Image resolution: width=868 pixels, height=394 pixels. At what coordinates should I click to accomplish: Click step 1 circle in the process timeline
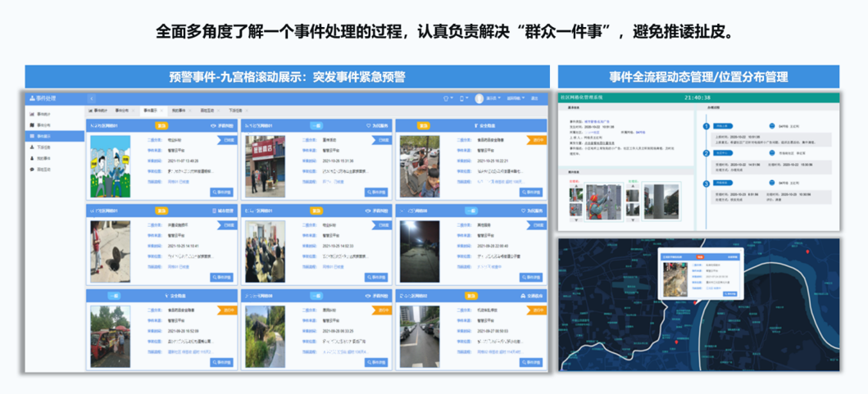(x=706, y=126)
